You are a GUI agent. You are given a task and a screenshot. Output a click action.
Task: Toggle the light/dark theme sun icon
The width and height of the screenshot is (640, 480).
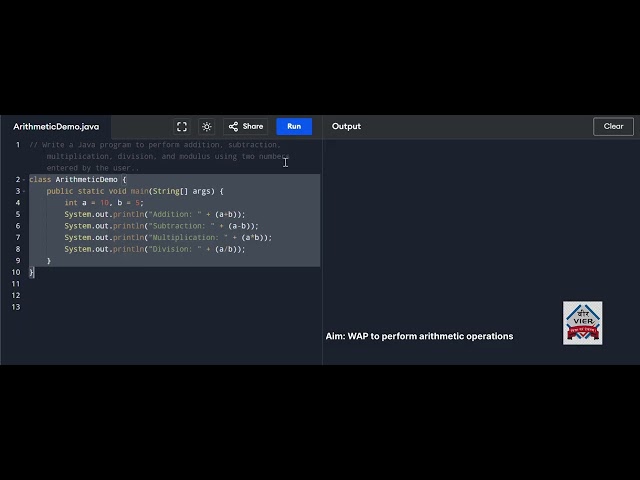coord(207,127)
